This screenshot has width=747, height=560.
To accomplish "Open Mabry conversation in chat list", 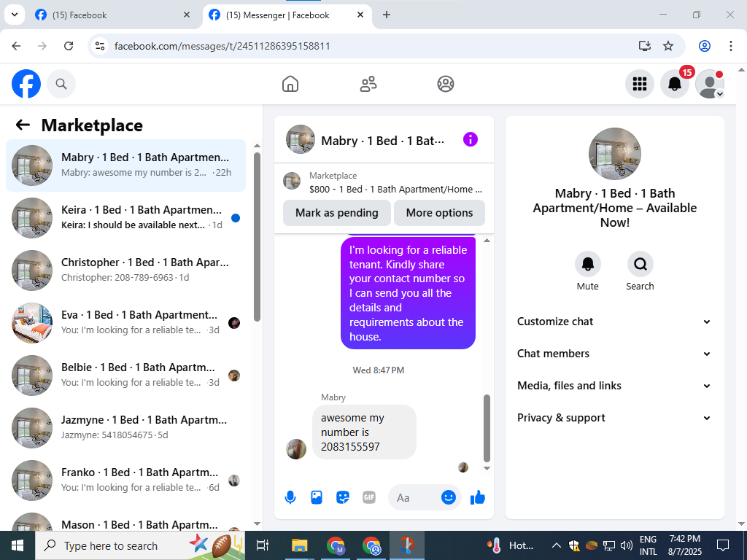I will (125, 166).
